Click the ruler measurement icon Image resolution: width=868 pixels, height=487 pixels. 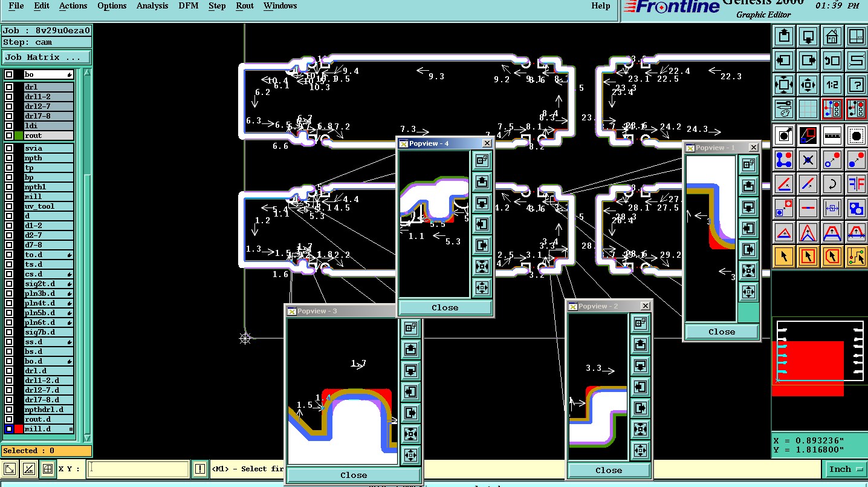[x=832, y=136]
